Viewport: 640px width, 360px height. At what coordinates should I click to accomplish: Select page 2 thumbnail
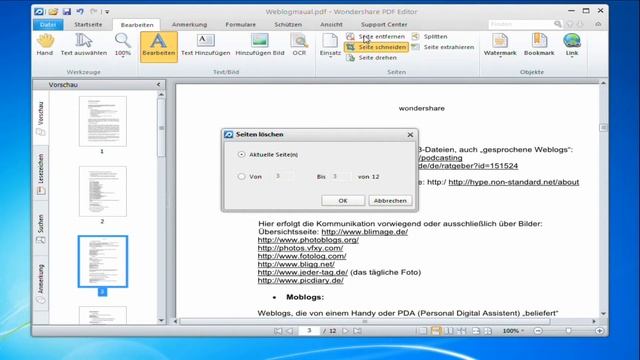point(103,191)
